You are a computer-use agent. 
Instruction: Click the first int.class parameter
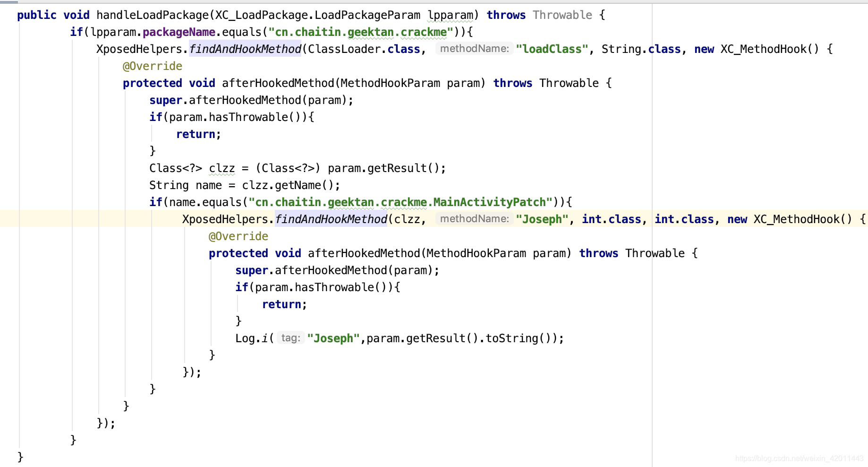click(x=611, y=219)
